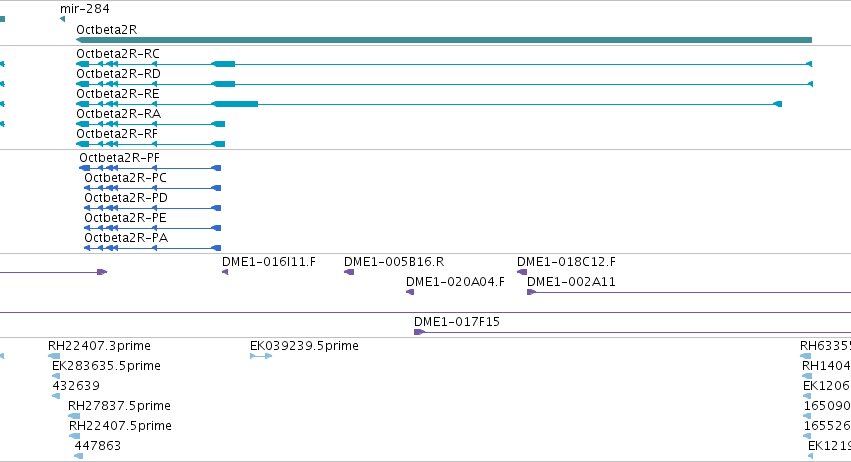Click the EK039239.5prime light-blue arrow glyph
The image size is (851, 462).
261,356
